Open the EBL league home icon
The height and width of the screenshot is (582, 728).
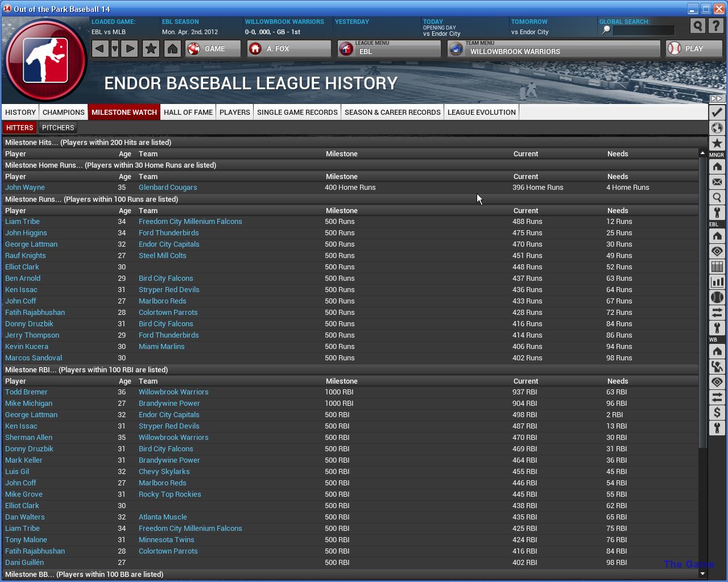click(717, 236)
